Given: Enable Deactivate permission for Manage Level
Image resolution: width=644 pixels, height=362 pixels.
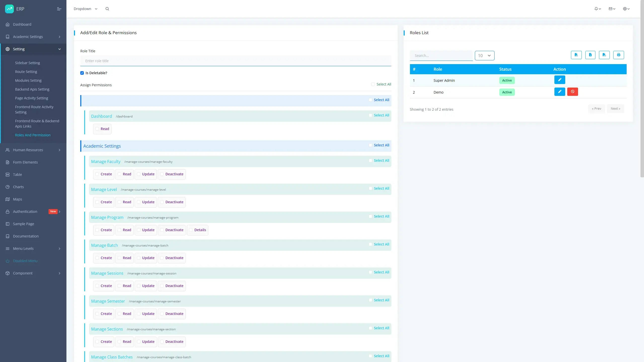Looking at the screenshot, I should 162,202.
